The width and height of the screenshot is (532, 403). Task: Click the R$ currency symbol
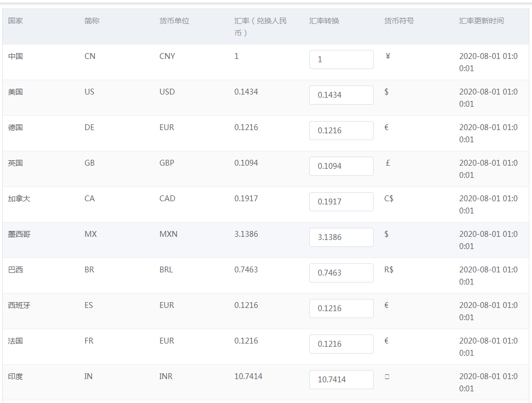click(389, 270)
